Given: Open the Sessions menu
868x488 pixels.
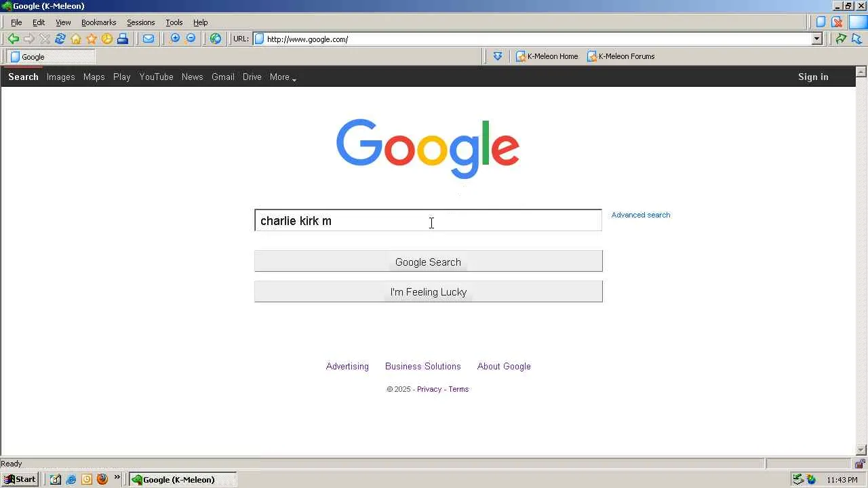Looking at the screenshot, I should tap(140, 22).
